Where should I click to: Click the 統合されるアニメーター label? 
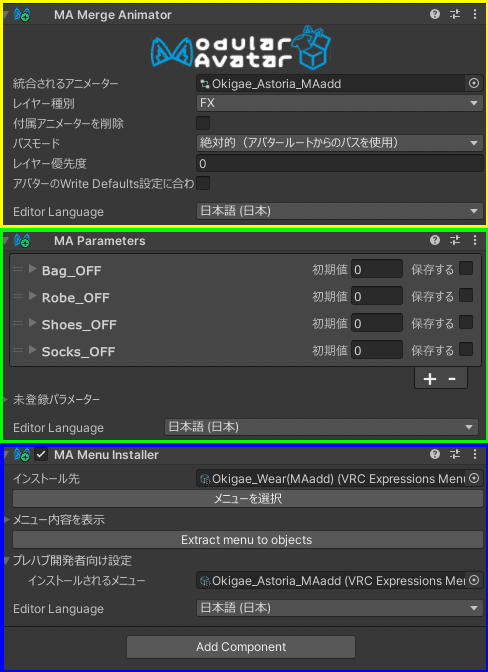point(66,84)
